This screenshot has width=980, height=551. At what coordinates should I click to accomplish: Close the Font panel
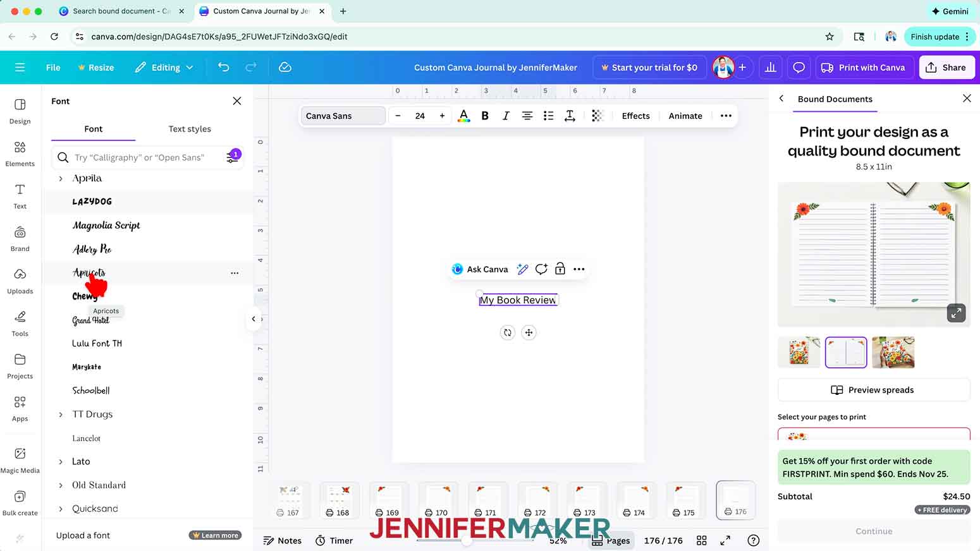pyautogui.click(x=237, y=101)
